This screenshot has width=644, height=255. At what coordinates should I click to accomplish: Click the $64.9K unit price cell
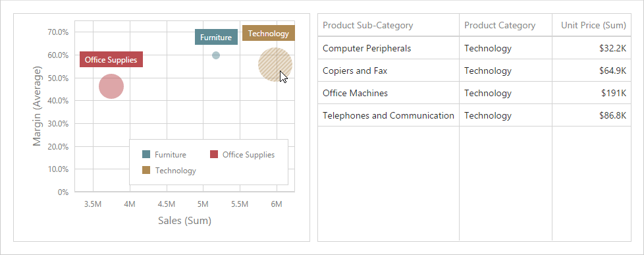point(591,71)
